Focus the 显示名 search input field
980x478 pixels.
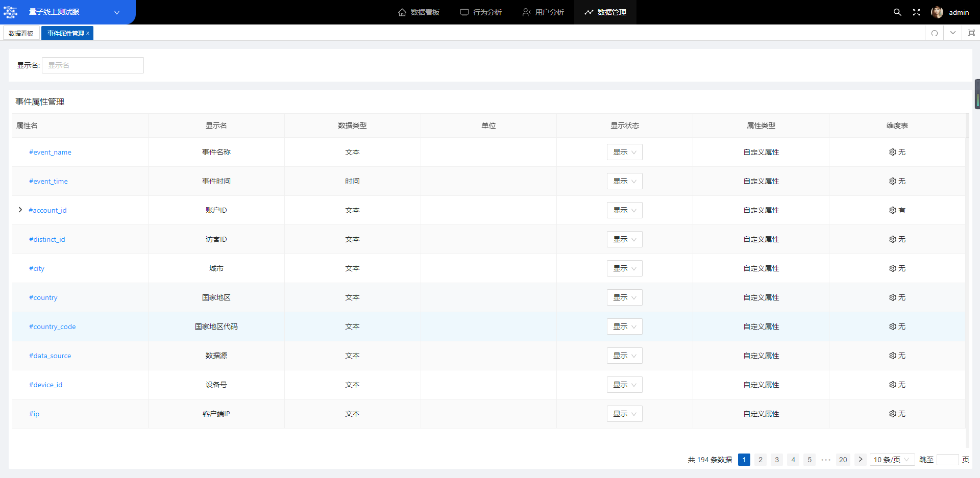[x=92, y=65]
